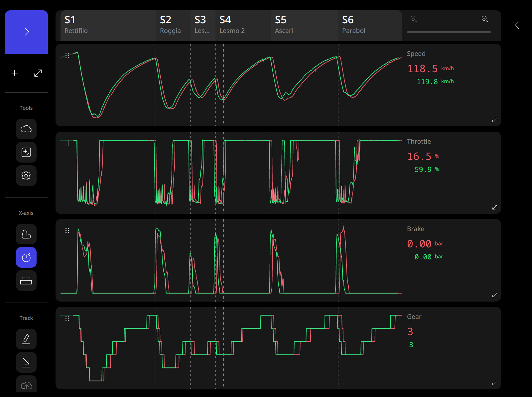This screenshot has height=397, width=532.
Task: Click the track import arrow icon
Action: tap(26, 362)
